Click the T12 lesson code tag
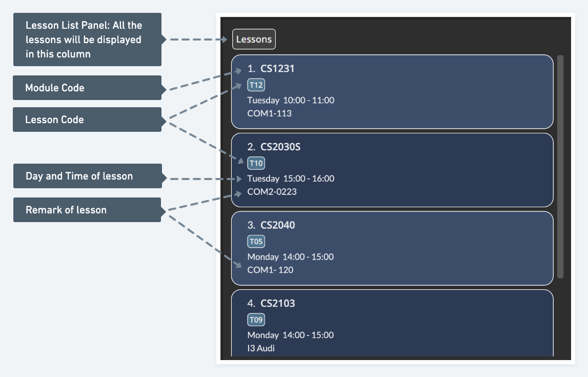The image size is (588, 377). [x=256, y=85]
